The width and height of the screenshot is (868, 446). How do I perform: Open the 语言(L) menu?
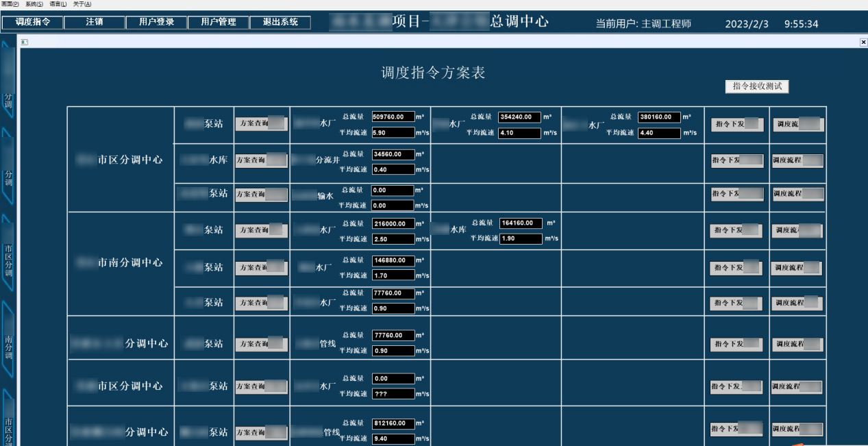(58, 4)
